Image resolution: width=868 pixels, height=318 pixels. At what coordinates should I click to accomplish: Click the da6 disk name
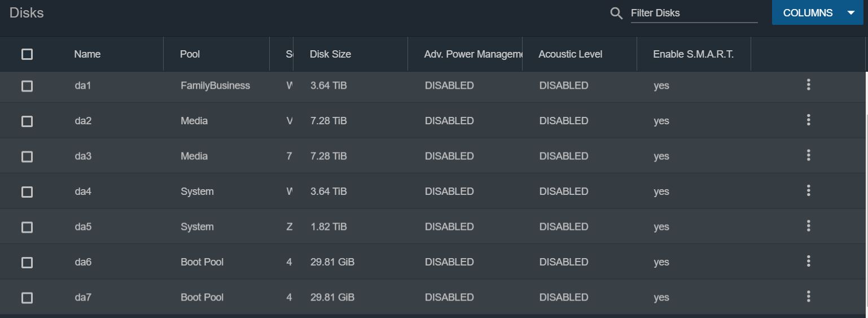pos(83,262)
